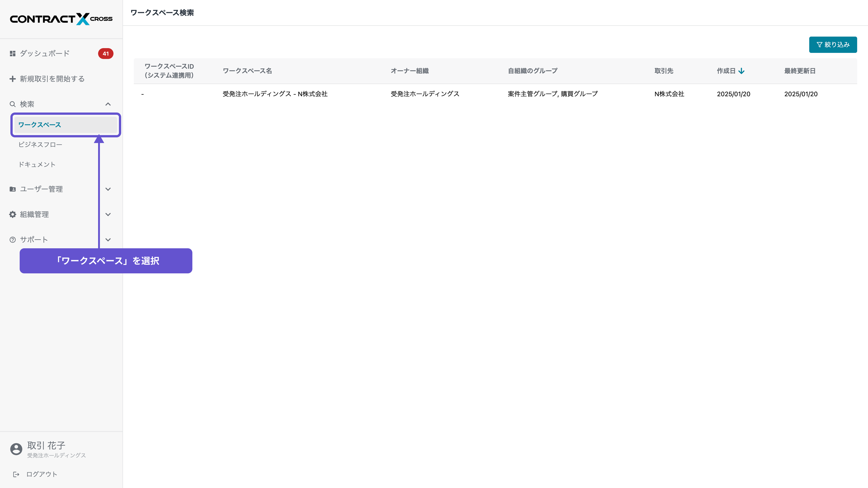Expand the 組織管理 section
This screenshot has width=868, height=488.
[x=108, y=214]
